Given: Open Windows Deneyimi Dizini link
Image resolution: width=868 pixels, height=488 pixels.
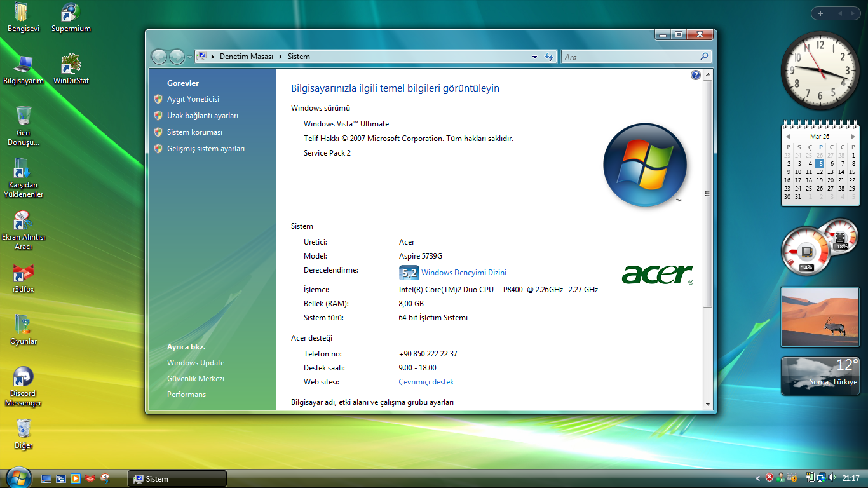Looking at the screenshot, I should [464, 273].
